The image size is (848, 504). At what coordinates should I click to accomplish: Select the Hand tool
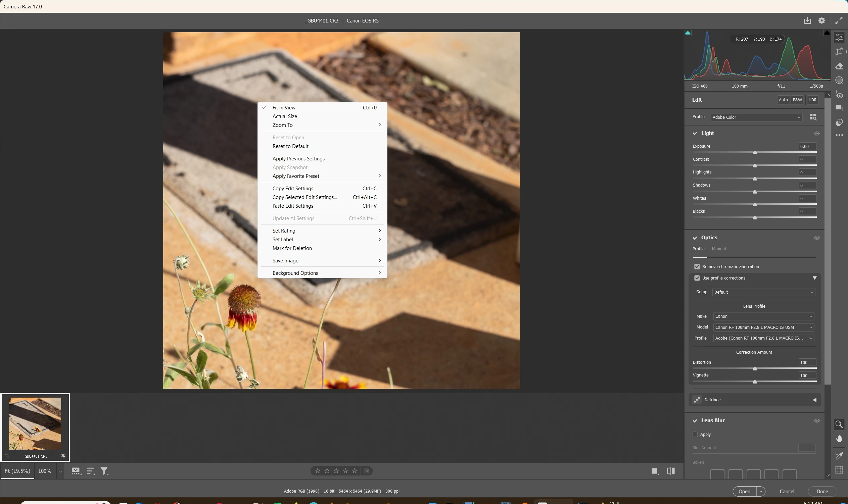point(839,439)
